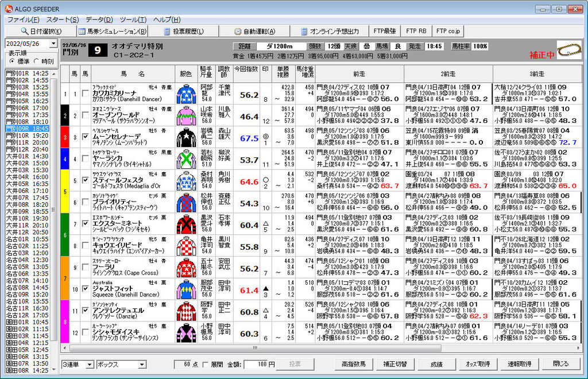This screenshot has height=379, width=588.
Task: Open the データ(D) menu
Action: coord(99,20)
